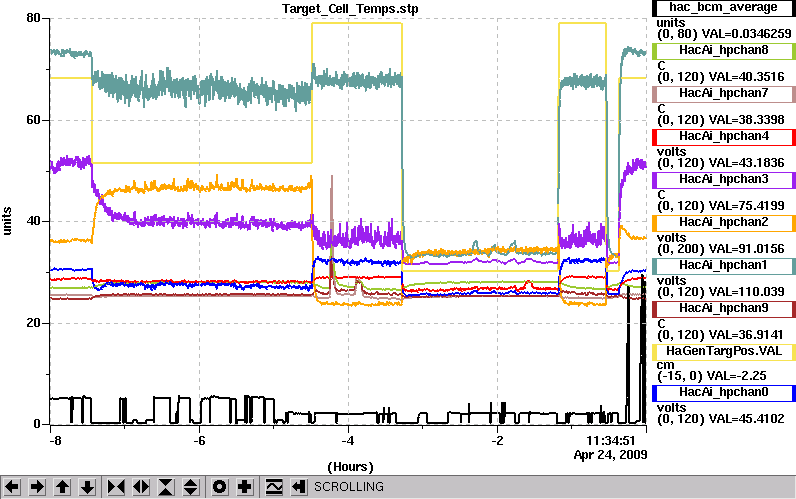Click the circle auto-scale toolbar icon
Image resolution: width=796 pixels, height=499 pixels.
220,487
